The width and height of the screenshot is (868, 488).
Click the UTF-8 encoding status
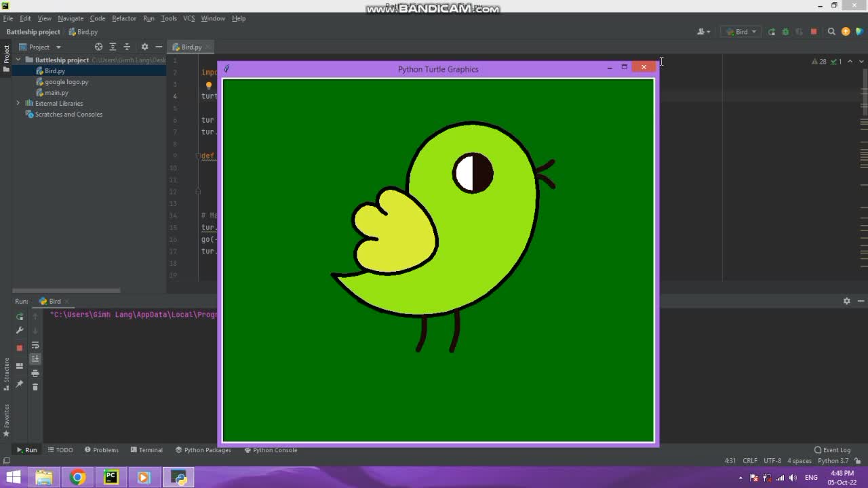pos(772,461)
